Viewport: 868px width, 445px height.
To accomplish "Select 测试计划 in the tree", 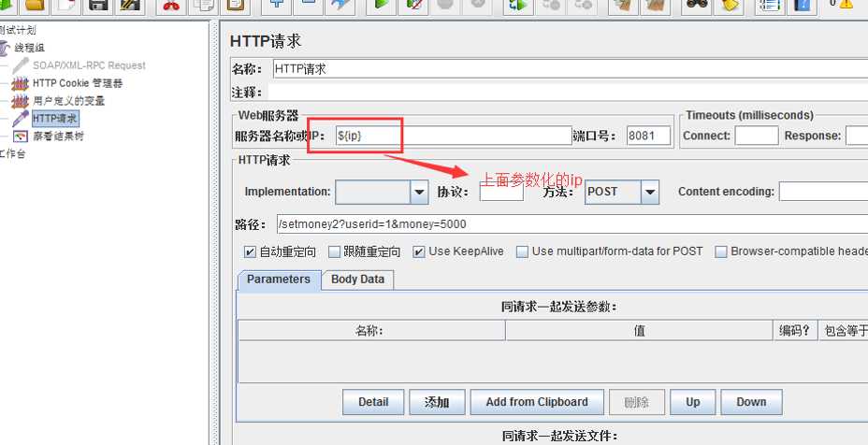I will [17, 30].
